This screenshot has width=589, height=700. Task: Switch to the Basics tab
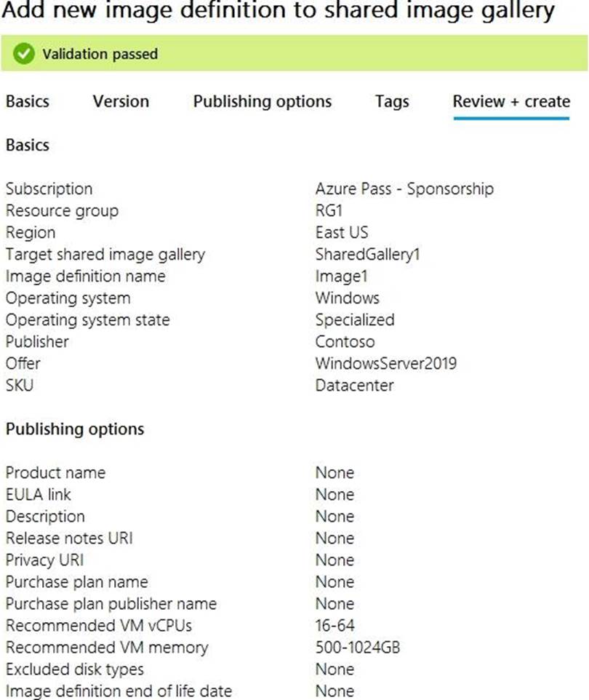(28, 102)
